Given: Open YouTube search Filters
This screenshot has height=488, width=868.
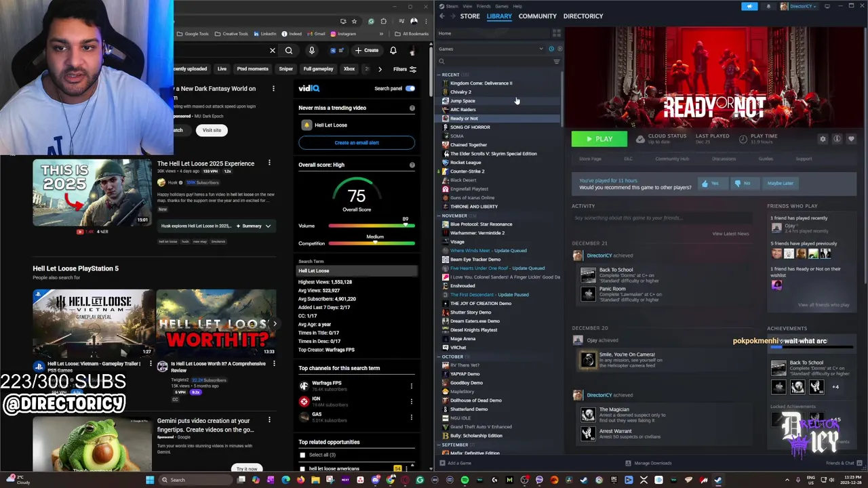Looking at the screenshot, I should tap(405, 69).
